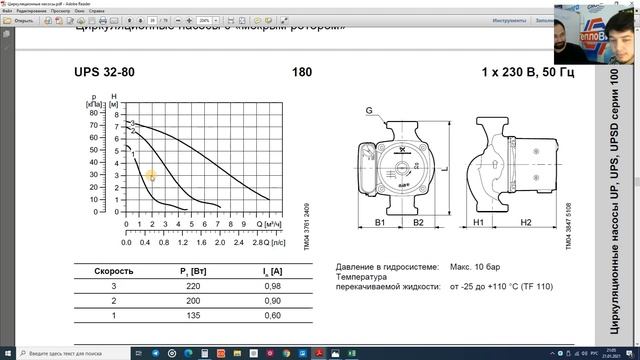Show hidden tray icons chevron
The image size is (640, 360).
[x=552, y=353]
